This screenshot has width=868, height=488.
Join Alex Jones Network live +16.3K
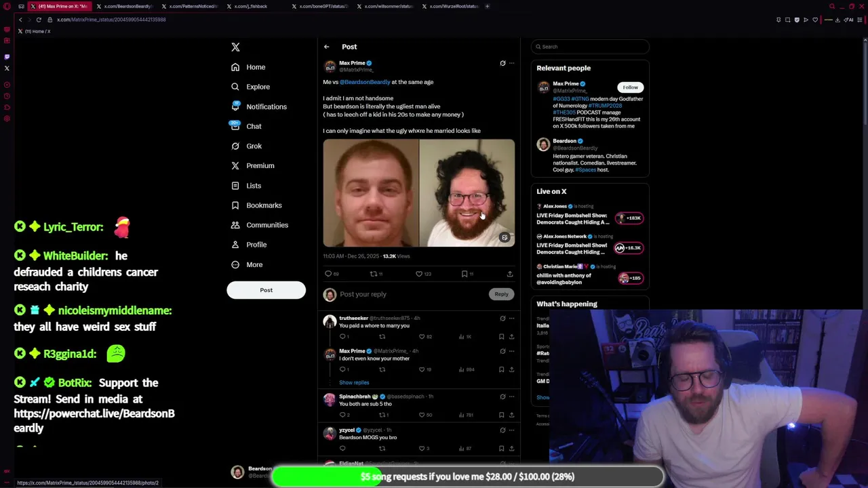coord(628,248)
